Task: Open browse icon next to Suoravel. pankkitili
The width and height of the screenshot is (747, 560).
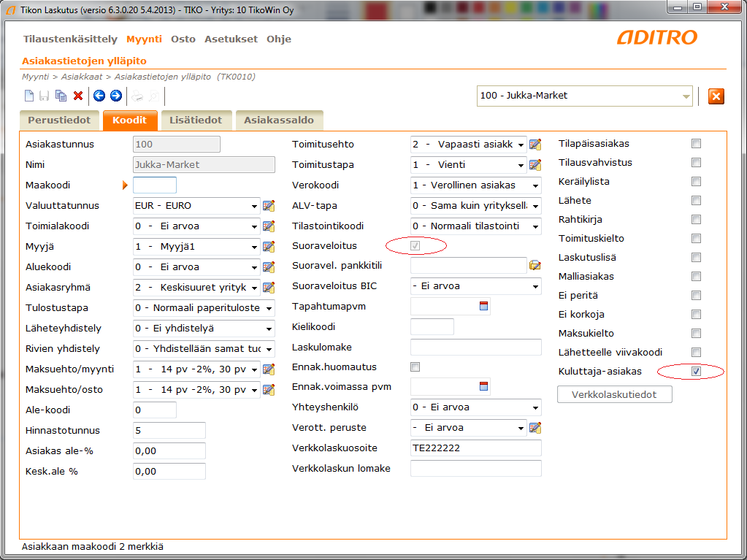Action: (535, 265)
